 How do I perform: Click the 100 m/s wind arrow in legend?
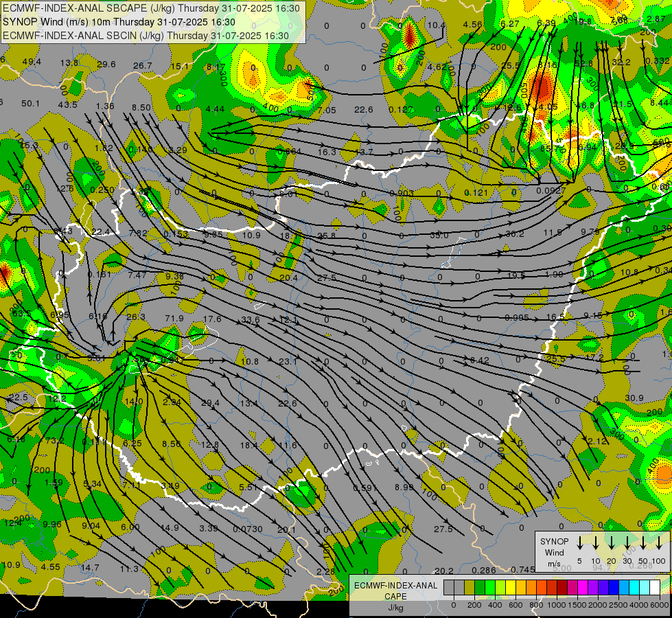coord(659,542)
